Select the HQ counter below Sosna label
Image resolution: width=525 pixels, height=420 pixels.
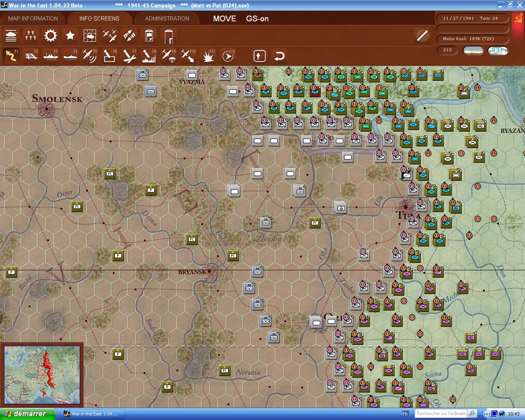click(431, 388)
